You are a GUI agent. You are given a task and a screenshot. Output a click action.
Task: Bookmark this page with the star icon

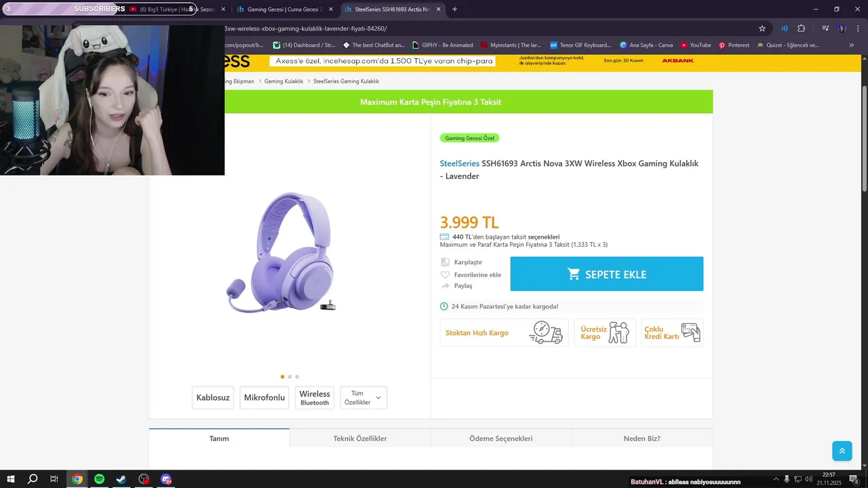point(762,28)
